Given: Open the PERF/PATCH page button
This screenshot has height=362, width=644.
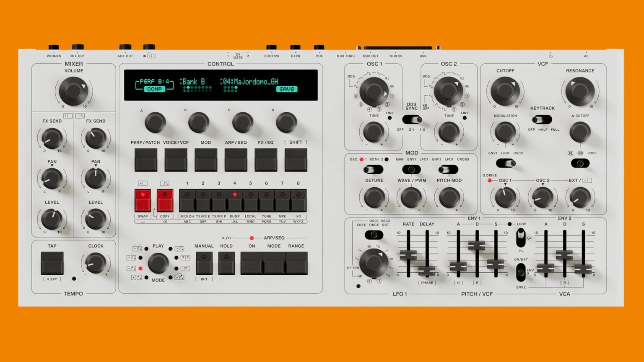Looking at the screenshot, I should click(145, 160).
